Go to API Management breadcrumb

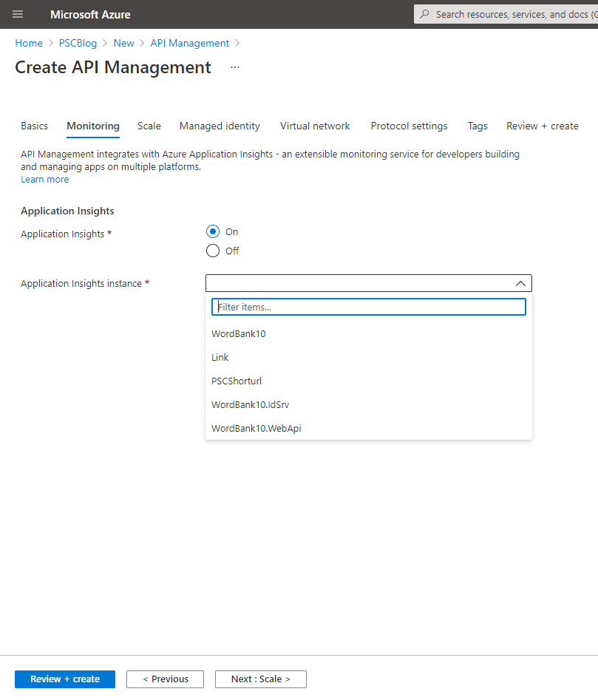[x=190, y=44]
